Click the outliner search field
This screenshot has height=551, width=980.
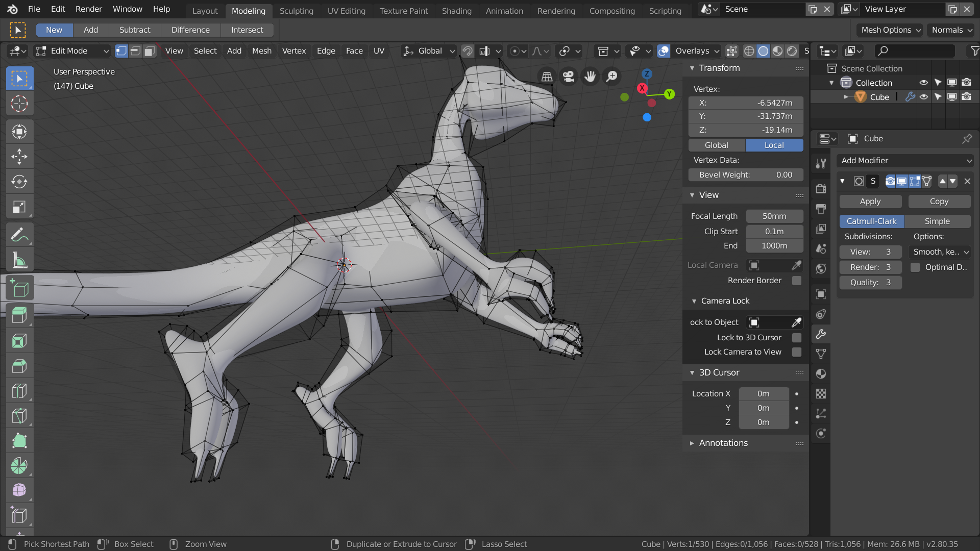[914, 51]
